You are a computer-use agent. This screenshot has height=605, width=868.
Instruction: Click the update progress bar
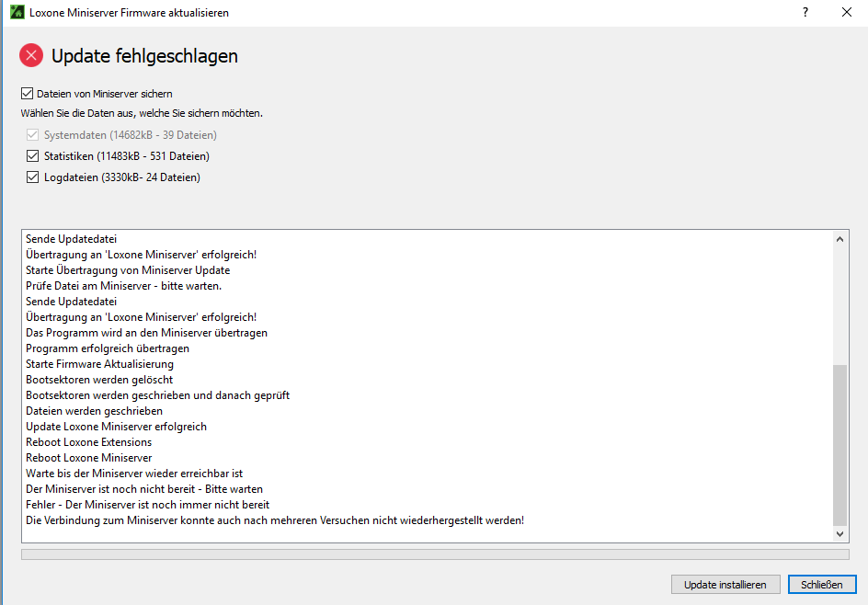435,554
